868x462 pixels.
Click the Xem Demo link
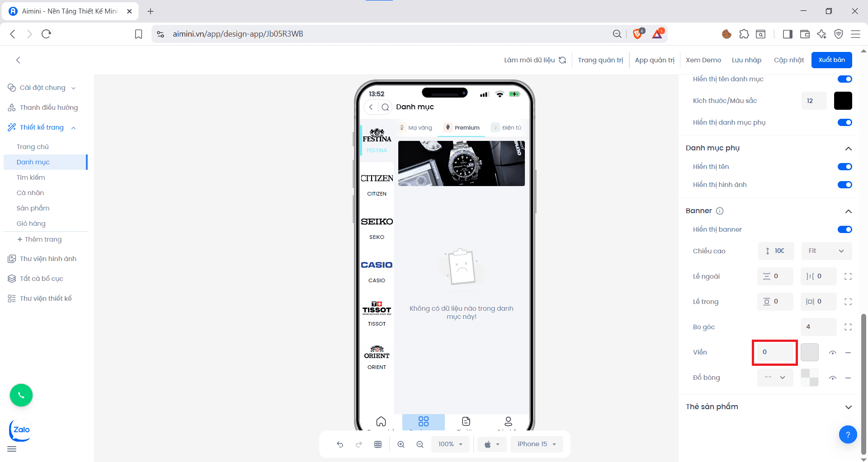[703, 60]
